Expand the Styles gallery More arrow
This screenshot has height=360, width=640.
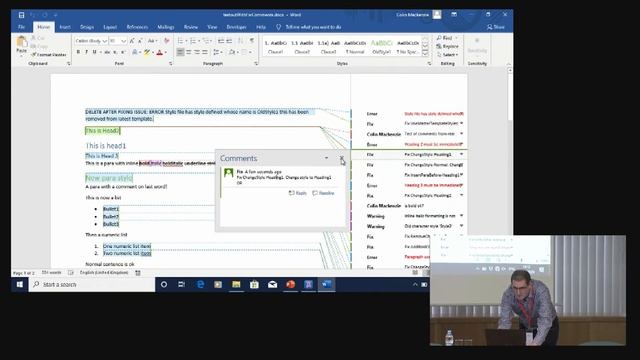[425, 53]
